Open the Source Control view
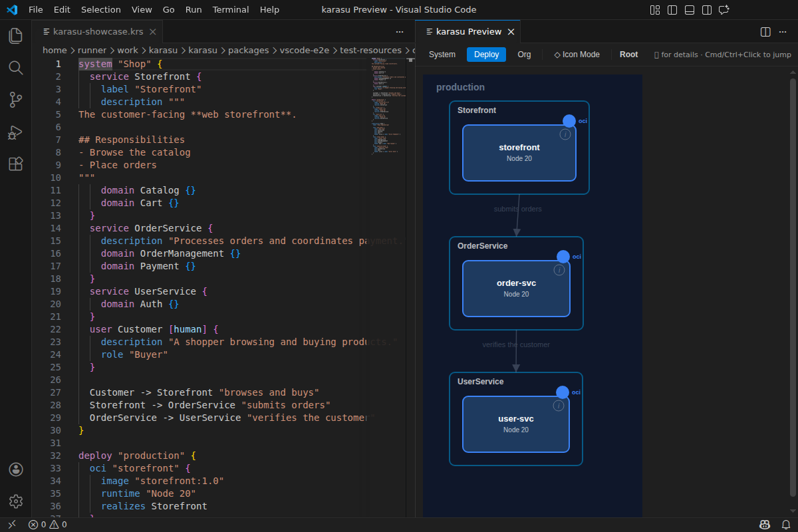This screenshot has width=798, height=532. tap(16, 100)
